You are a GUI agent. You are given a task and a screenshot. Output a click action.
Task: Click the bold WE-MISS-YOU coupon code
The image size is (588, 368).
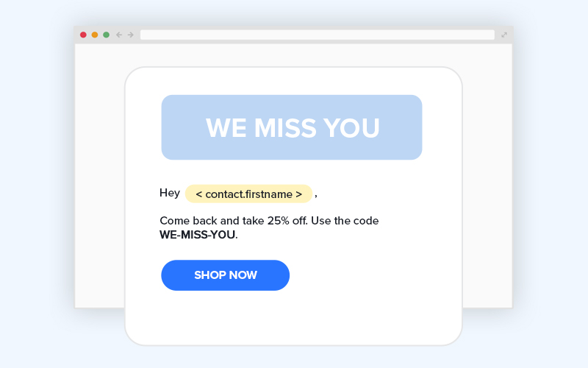pyautogui.click(x=197, y=235)
